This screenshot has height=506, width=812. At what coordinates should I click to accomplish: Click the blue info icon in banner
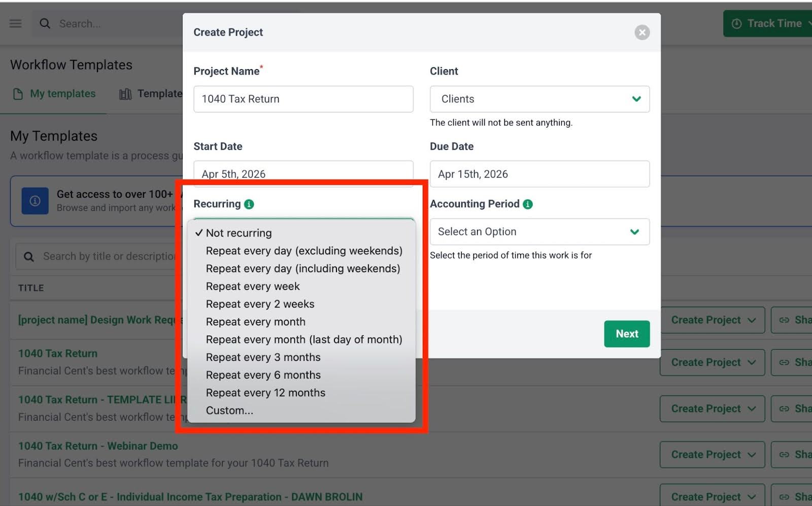35,201
